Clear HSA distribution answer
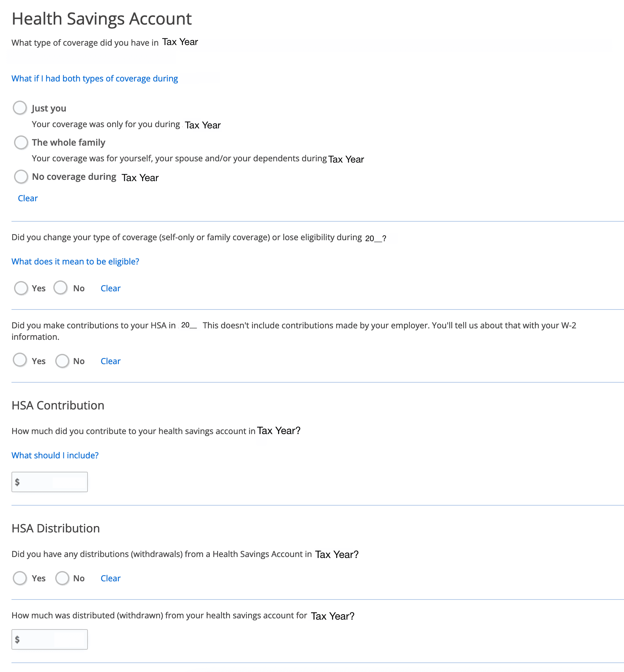The image size is (624, 672). [110, 578]
